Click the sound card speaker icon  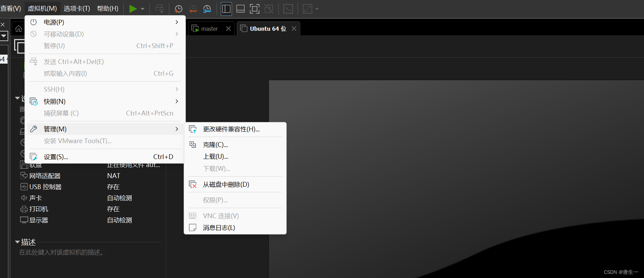click(24, 198)
